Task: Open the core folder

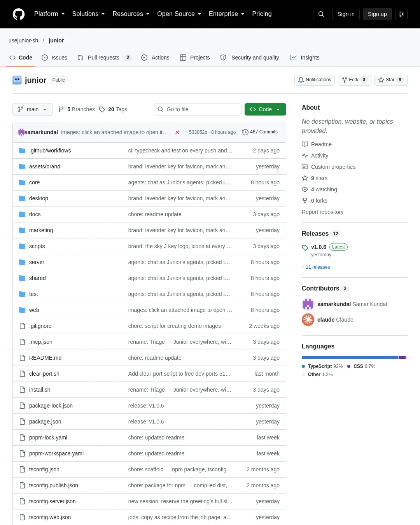Action: [34, 182]
